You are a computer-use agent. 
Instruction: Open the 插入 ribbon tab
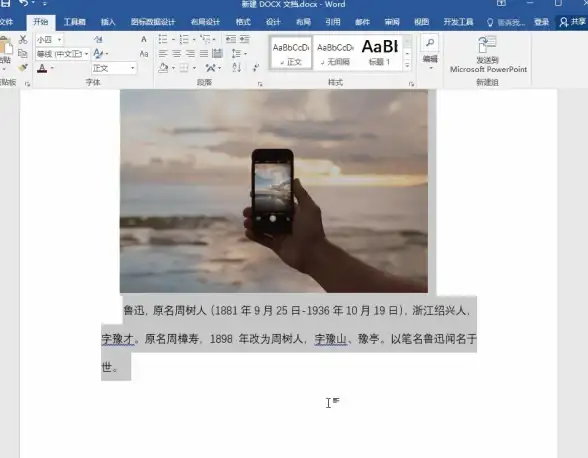108,22
